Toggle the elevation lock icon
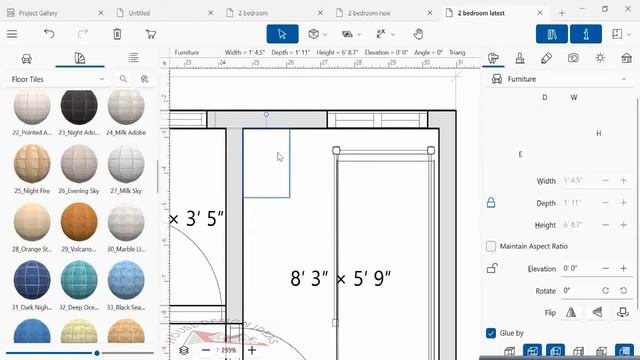Screen dimensions: 640x360 492,268
